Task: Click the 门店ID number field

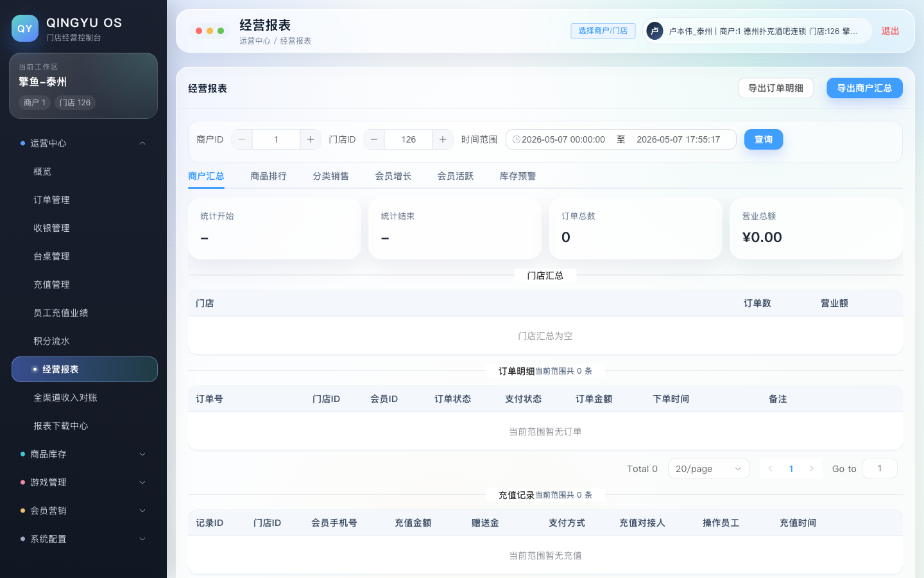Action: click(x=408, y=139)
